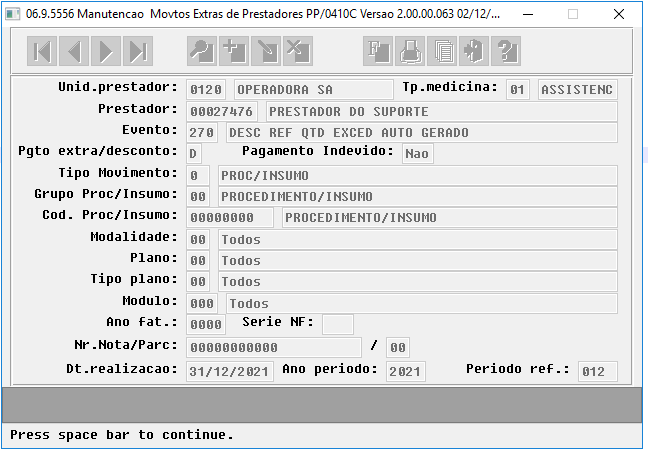Click the OPERADORA SA description field
648x451 pixels.
pos(314,90)
